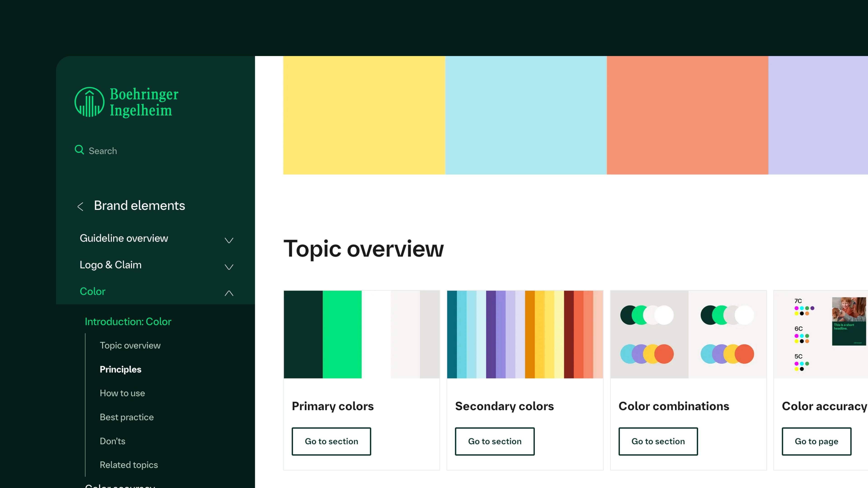This screenshot has height=488, width=868.
Task: Expand the Logo & Claim chevron
Action: point(229,267)
